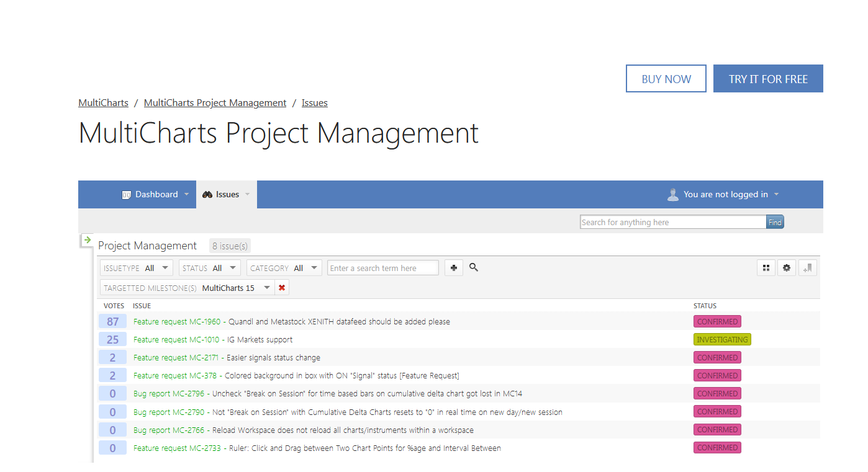Click the green arrow sidebar toggle icon
This screenshot has height=472, width=868.
(x=87, y=240)
